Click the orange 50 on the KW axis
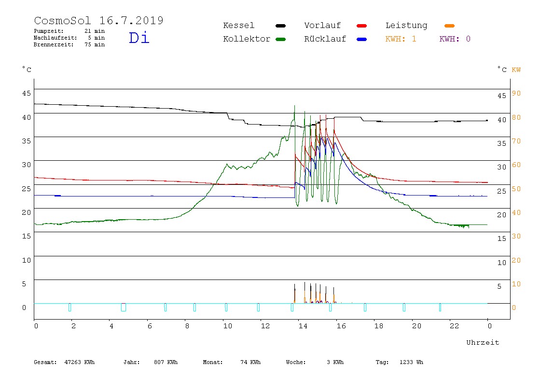The height and width of the screenshot is (392, 554). coord(516,189)
